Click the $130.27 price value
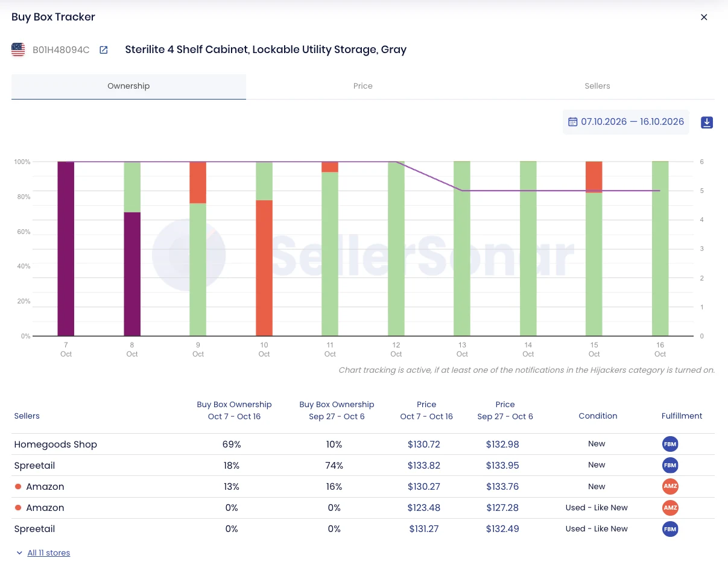The image size is (728, 564). (x=424, y=487)
